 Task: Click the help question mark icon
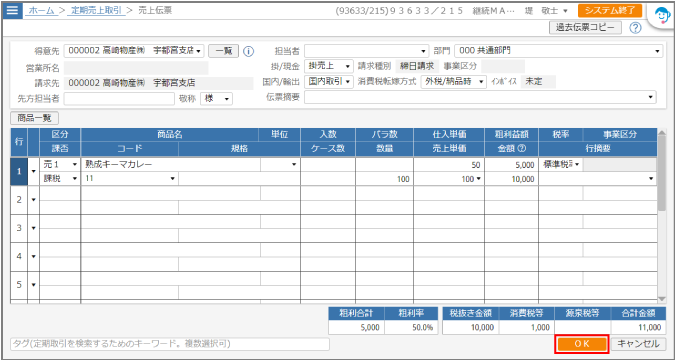pyautogui.click(x=635, y=28)
